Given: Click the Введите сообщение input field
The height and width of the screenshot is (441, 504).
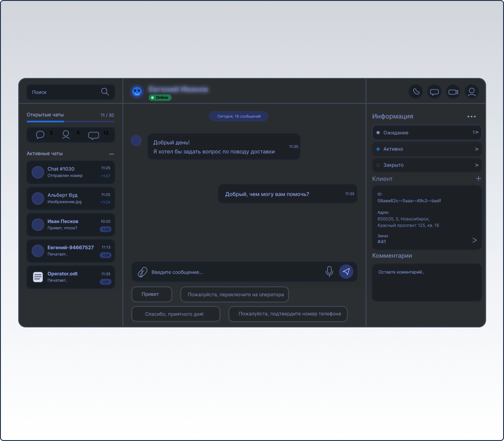Looking at the screenshot, I should pyautogui.click(x=236, y=272).
